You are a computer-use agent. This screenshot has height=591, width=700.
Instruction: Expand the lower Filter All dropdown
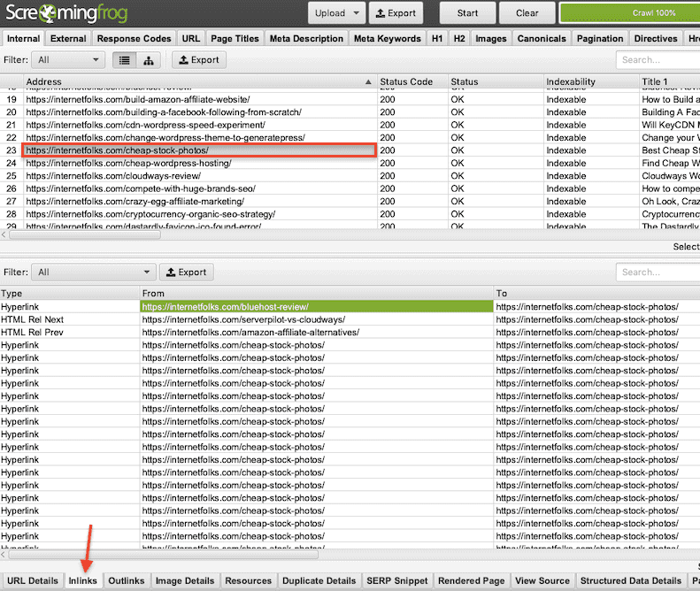[93, 272]
